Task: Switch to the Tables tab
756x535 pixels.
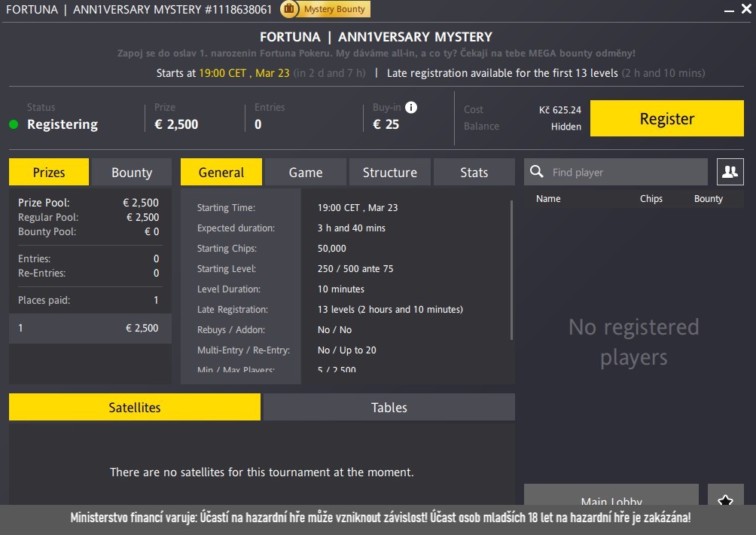Action: 389,407
